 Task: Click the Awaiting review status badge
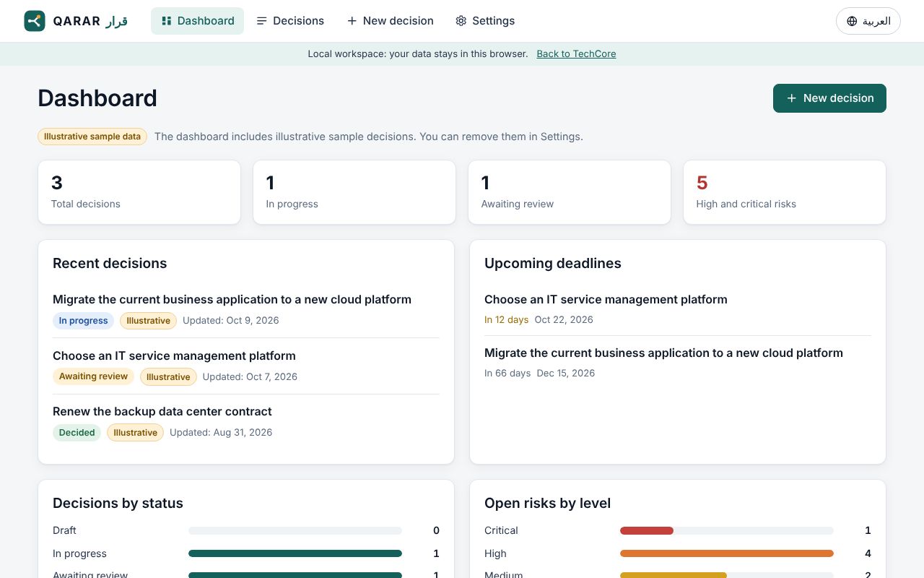(93, 376)
